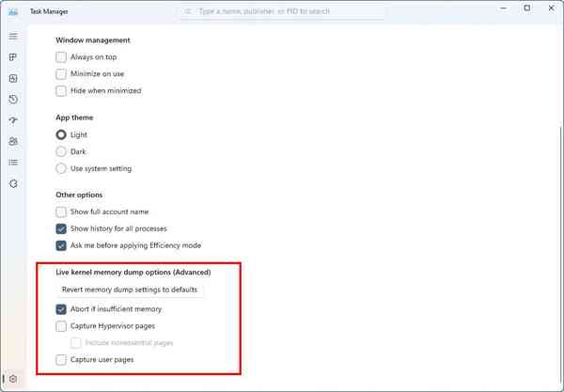Viewport: 564px width, 392px height.
Task: Go to the Processes page icon
Action: click(13, 57)
